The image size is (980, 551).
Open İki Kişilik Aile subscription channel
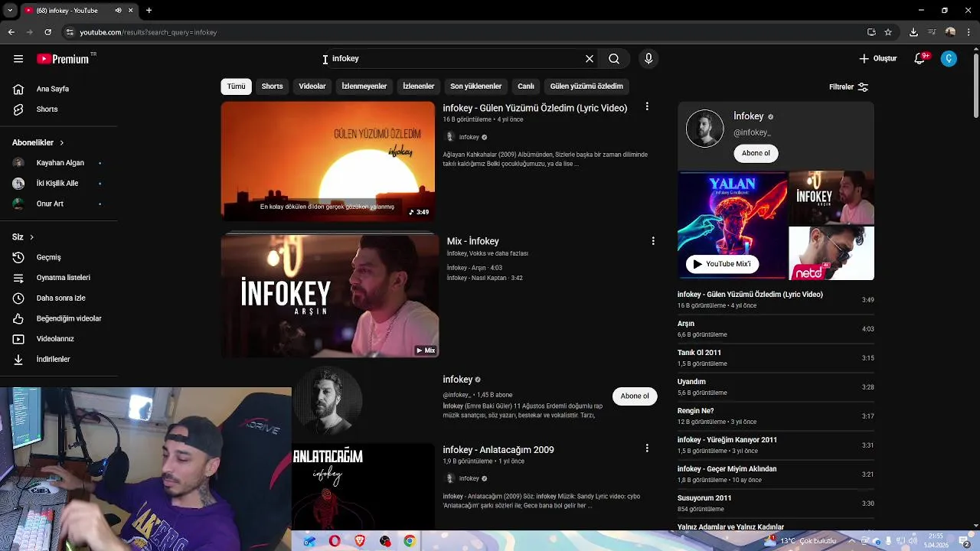58,184
